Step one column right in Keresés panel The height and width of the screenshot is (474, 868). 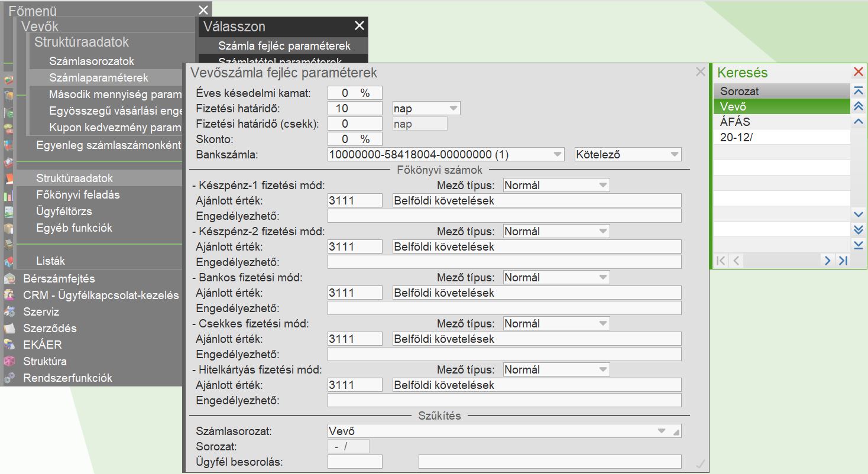pos(827,260)
